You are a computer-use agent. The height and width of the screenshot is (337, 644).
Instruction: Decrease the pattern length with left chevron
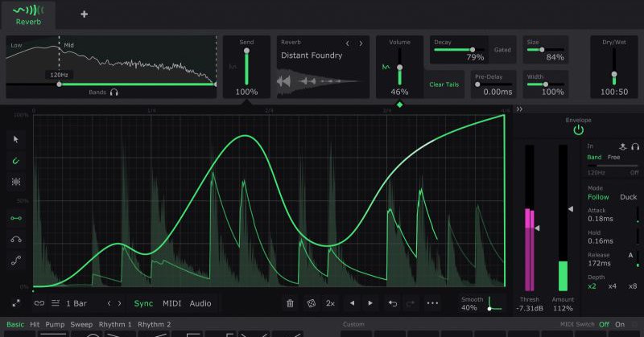109,303
